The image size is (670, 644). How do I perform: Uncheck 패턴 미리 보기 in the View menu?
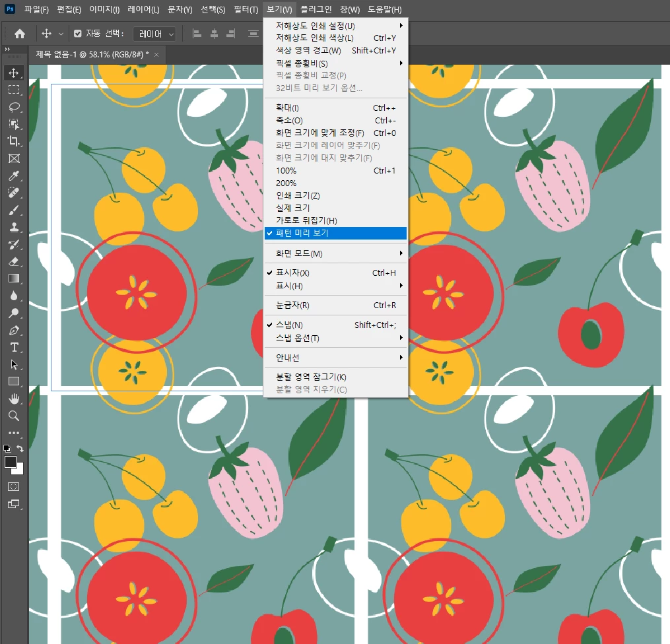pos(335,233)
